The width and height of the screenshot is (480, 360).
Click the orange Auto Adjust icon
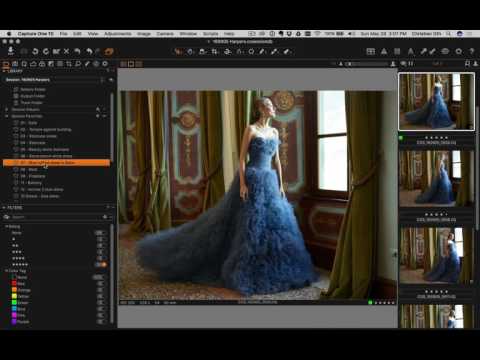pos(109,51)
